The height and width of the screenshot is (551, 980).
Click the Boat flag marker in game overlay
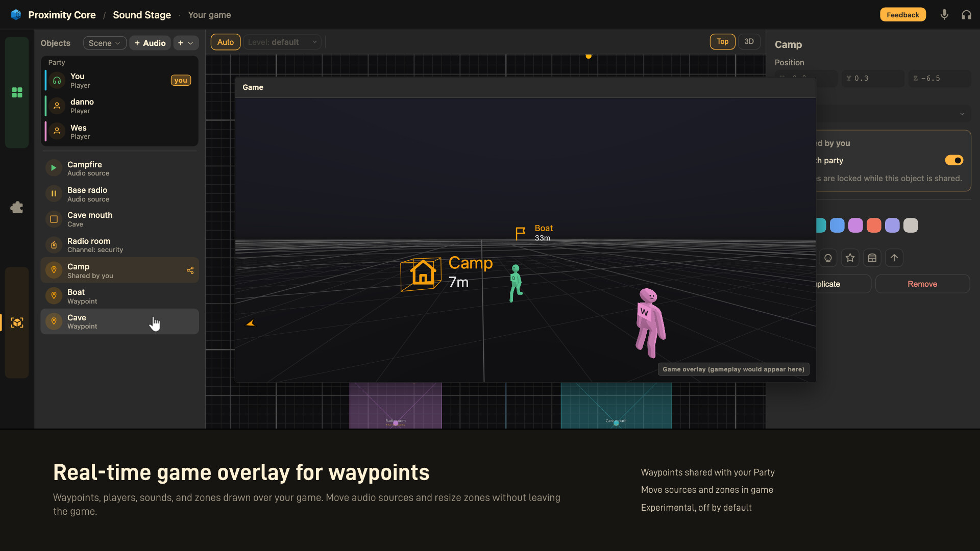[x=520, y=234]
